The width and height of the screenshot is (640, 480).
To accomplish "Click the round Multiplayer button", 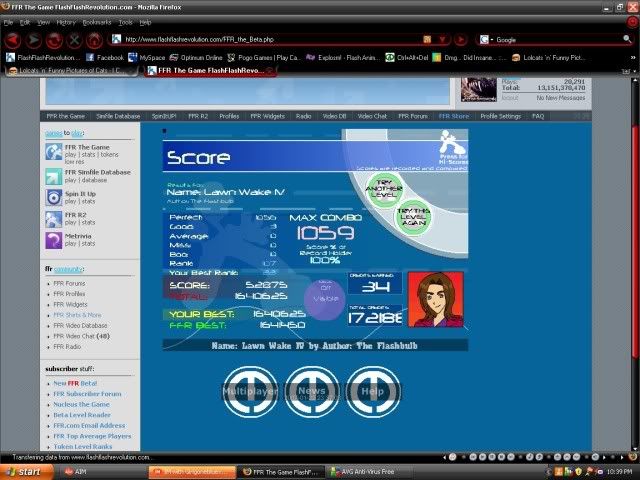I will coord(249,391).
